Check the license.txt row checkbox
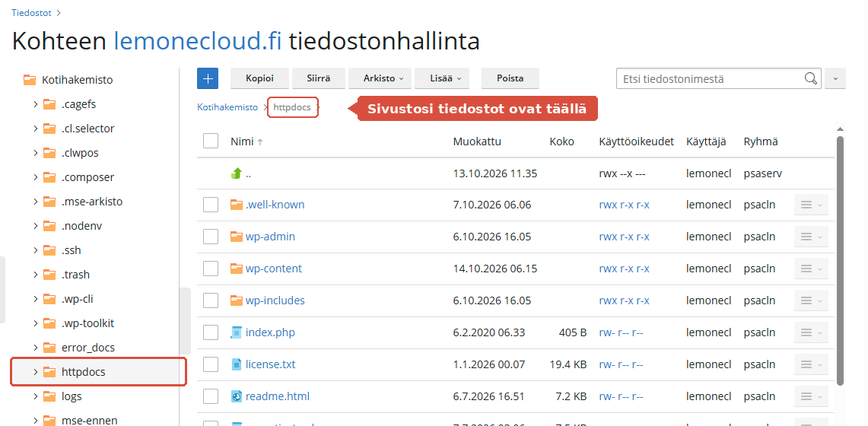868x426 pixels. 211,364
